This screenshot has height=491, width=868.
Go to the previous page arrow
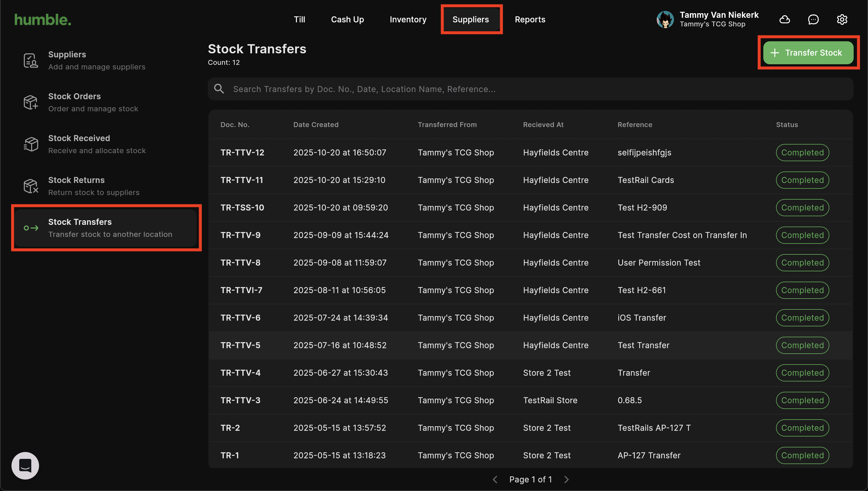[x=495, y=480]
